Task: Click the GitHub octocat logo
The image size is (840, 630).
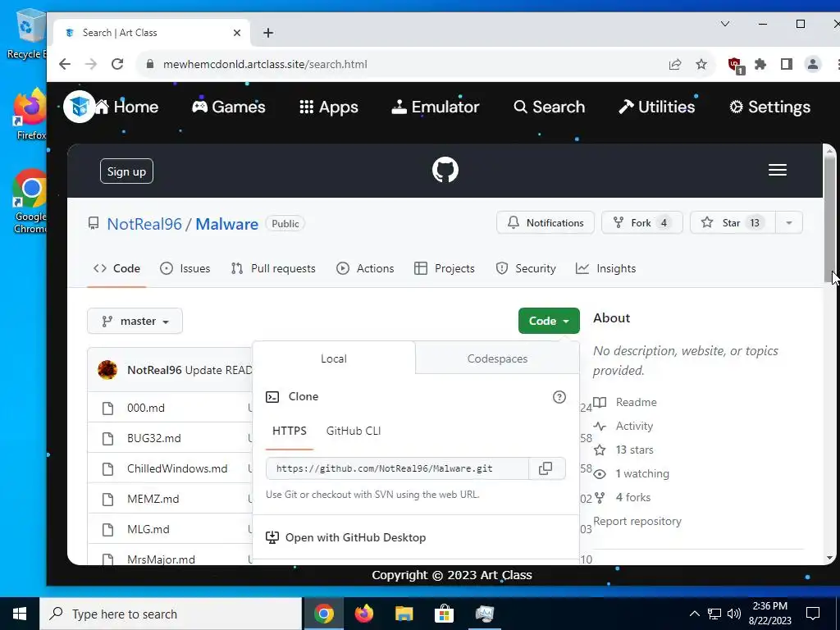Action: 445,170
